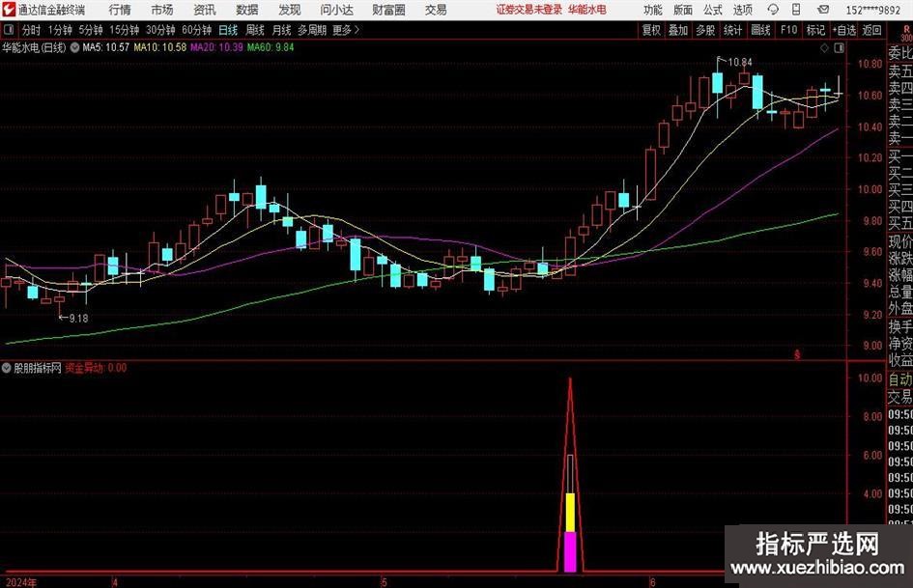Click the 叠加 overlay button
Viewport: 913px width, 588px height.
tap(678, 30)
